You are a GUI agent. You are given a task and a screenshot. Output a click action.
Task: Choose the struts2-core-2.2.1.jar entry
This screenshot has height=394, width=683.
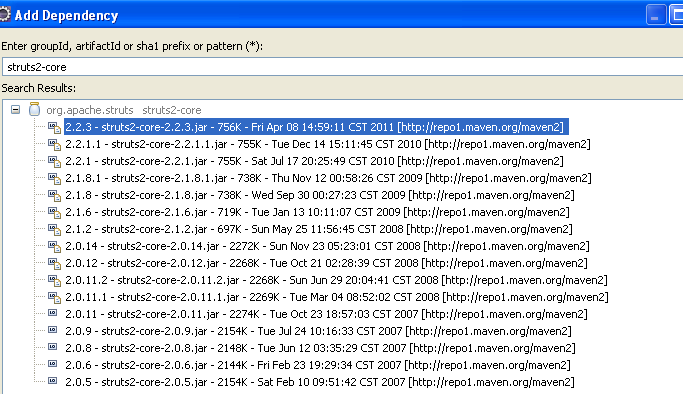click(314, 161)
